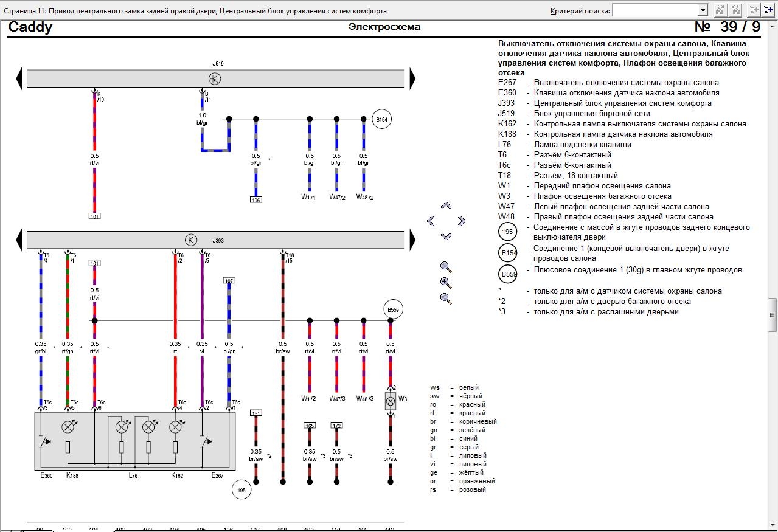Follow reference box 172 on br/sw wire
Viewport: 778px width, 532px height.
[336, 425]
